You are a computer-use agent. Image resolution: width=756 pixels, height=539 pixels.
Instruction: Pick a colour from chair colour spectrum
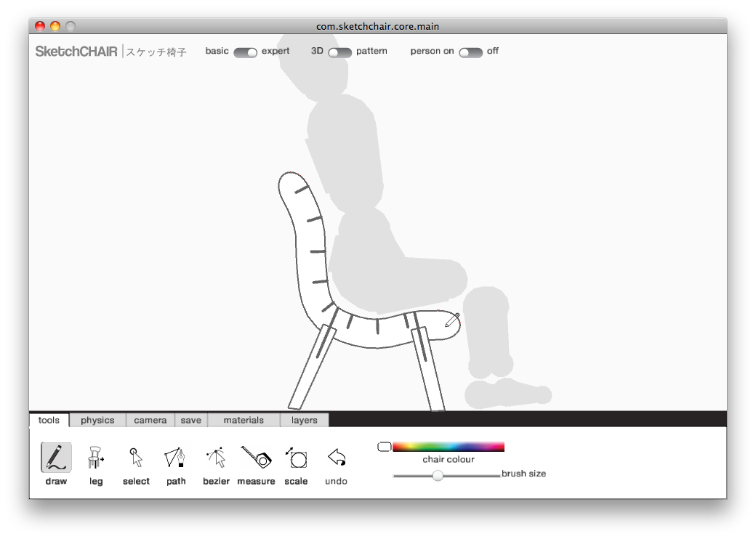(x=448, y=447)
